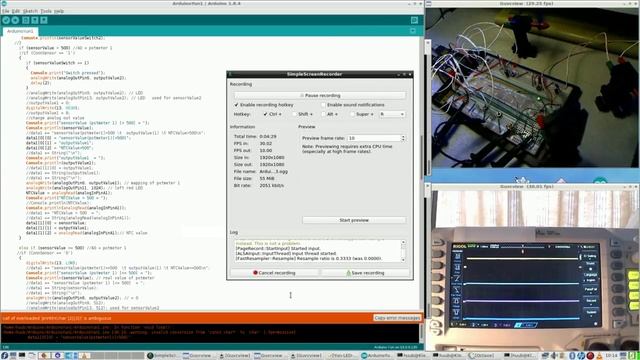This screenshot has width=640, height=360.
Task: Click Cancel recording button
Action: pos(274,273)
